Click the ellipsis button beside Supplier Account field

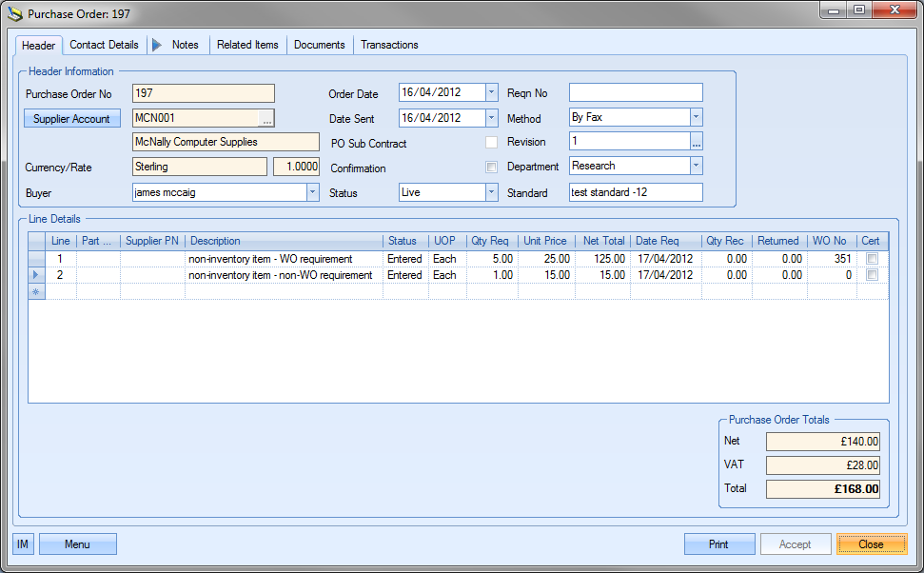(266, 119)
